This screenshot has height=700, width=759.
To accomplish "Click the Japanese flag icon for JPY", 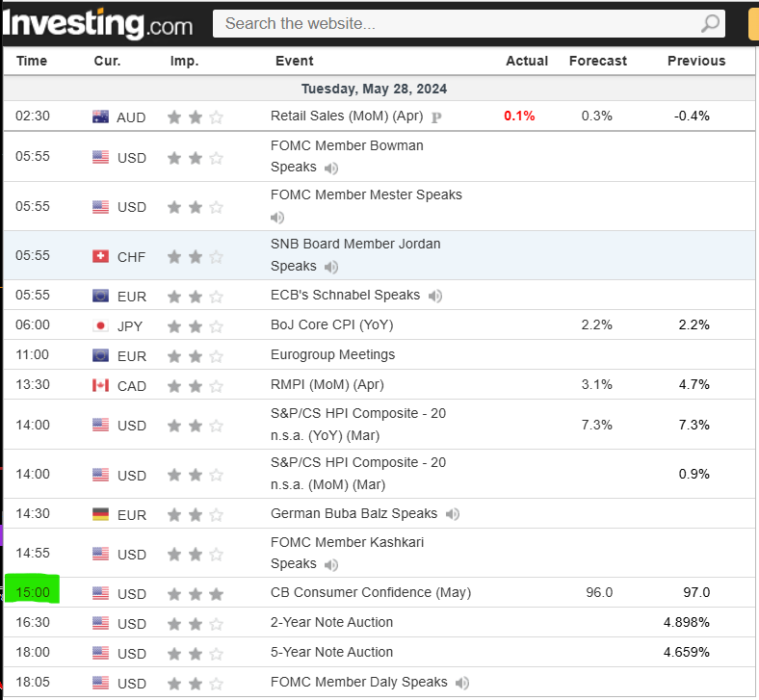I will pos(100,325).
